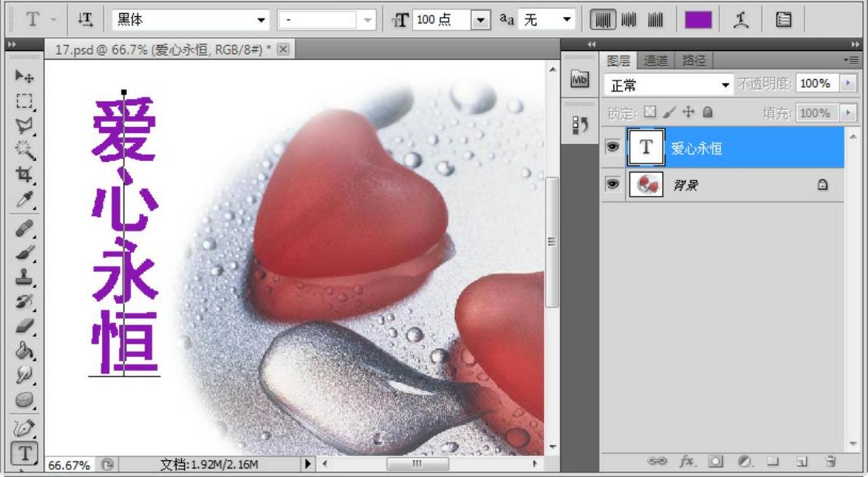Hide the 背景 layer visibility eye
Viewport: 868px width, 477px height.
pos(613,185)
